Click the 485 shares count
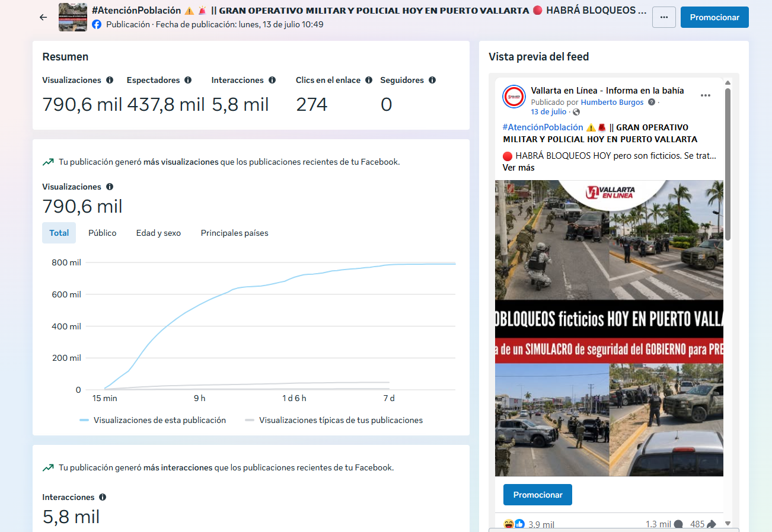Screen dimensions: 772x532 pyautogui.click(x=704, y=524)
